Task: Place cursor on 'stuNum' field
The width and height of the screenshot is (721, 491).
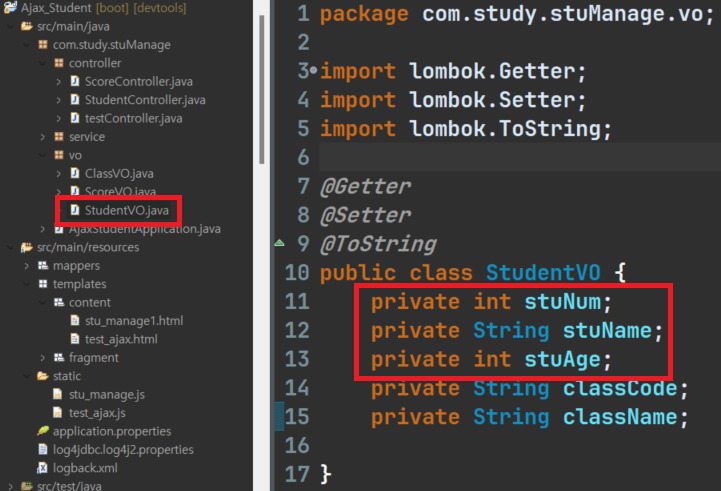Action: click(563, 302)
